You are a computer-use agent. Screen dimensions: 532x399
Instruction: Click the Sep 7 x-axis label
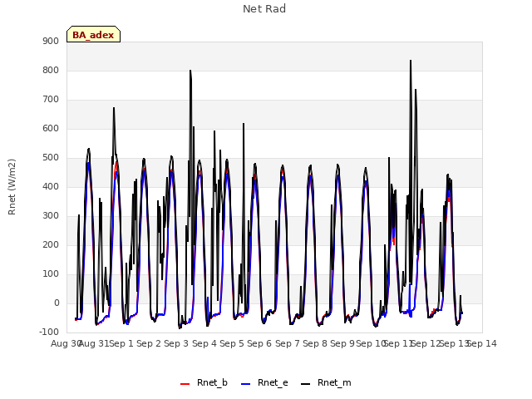point(288,343)
